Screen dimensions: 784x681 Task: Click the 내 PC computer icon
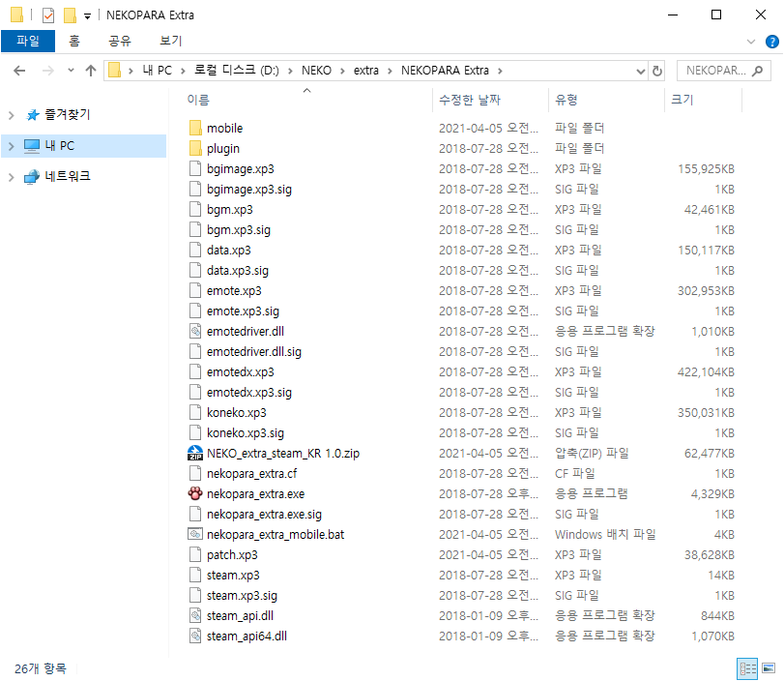click(32, 146)
